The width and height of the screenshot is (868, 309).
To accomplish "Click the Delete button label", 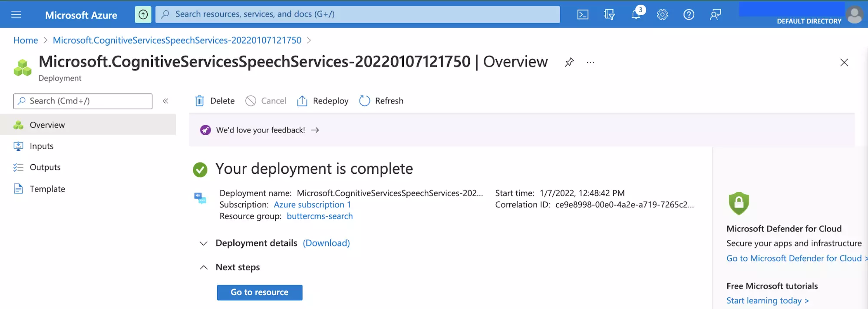I will pos(222,101).
